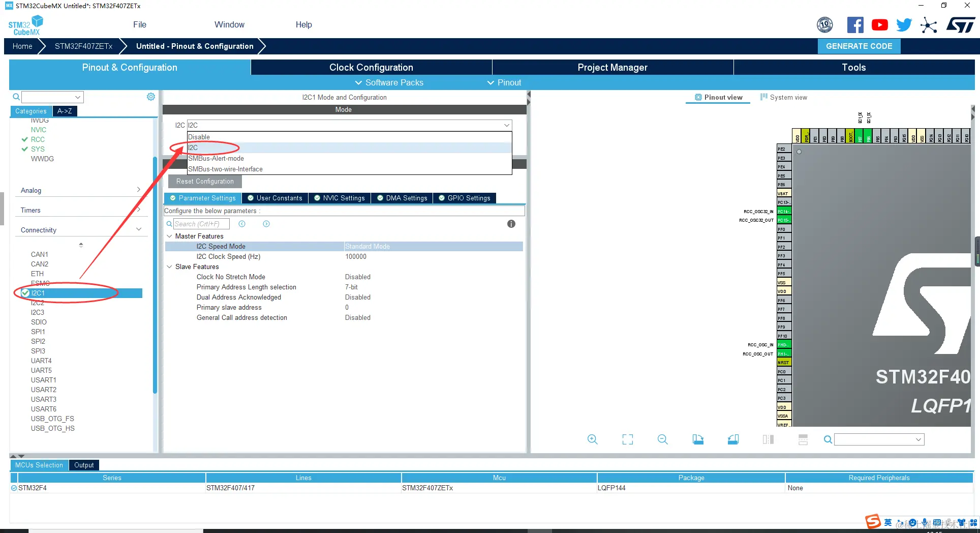Open the DMA Settings tab
Viewport: 980px width, 533px height.
[x=402, y=198]
